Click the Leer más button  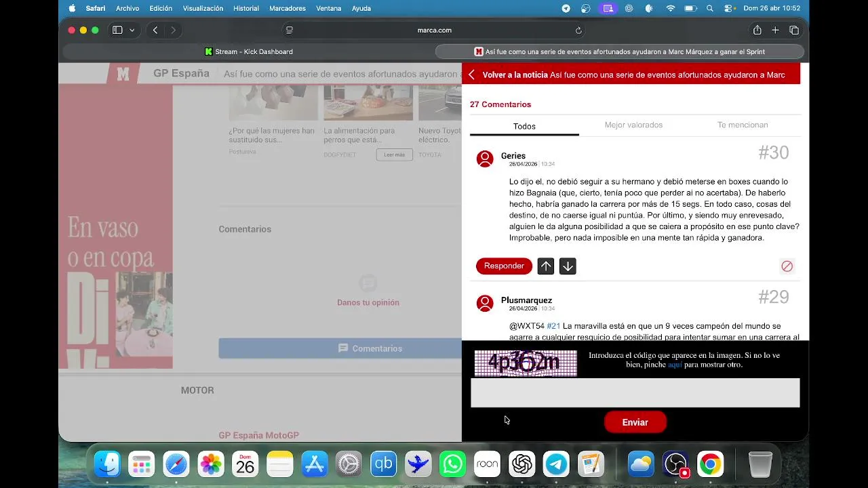point(394,155)
